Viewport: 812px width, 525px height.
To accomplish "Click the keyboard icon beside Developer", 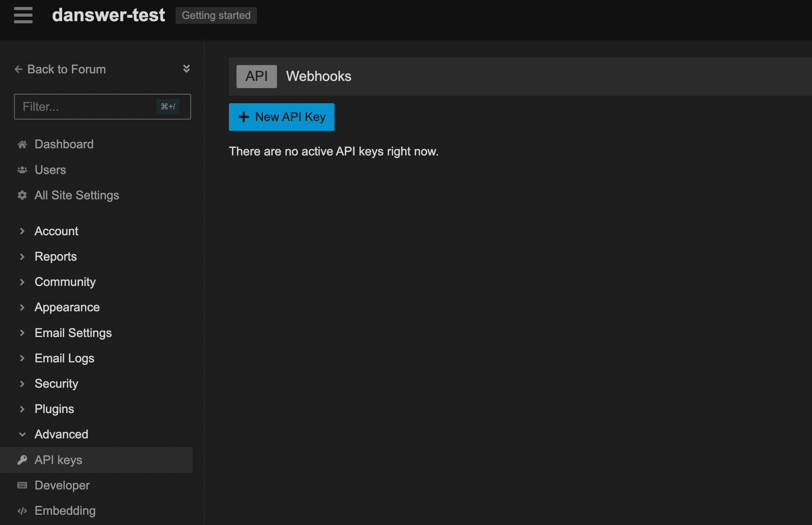I will point(22,485).
